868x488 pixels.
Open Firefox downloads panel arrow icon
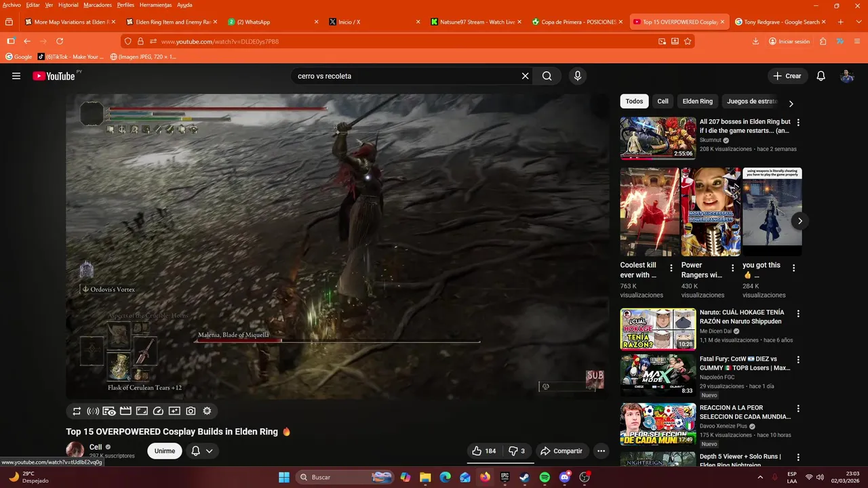(755, 41)
